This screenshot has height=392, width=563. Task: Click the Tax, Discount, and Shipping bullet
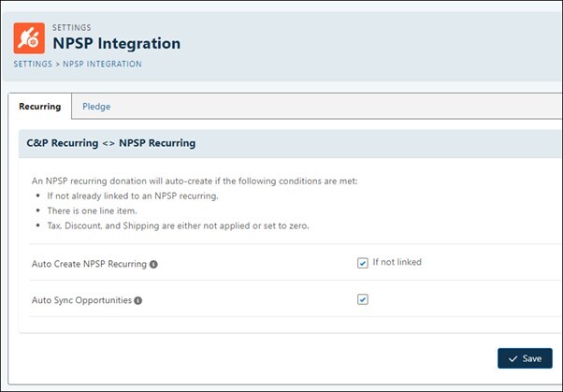tap(178, 226)
